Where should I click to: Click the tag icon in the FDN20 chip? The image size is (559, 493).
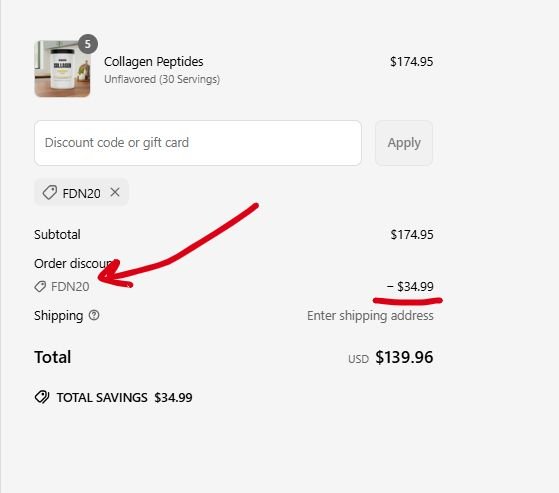(50, 192)
